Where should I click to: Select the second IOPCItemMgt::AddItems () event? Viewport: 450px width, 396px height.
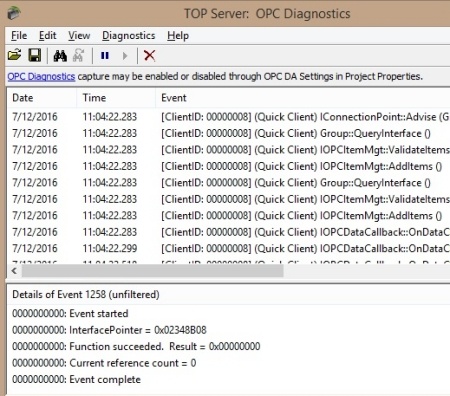(228, 215)
